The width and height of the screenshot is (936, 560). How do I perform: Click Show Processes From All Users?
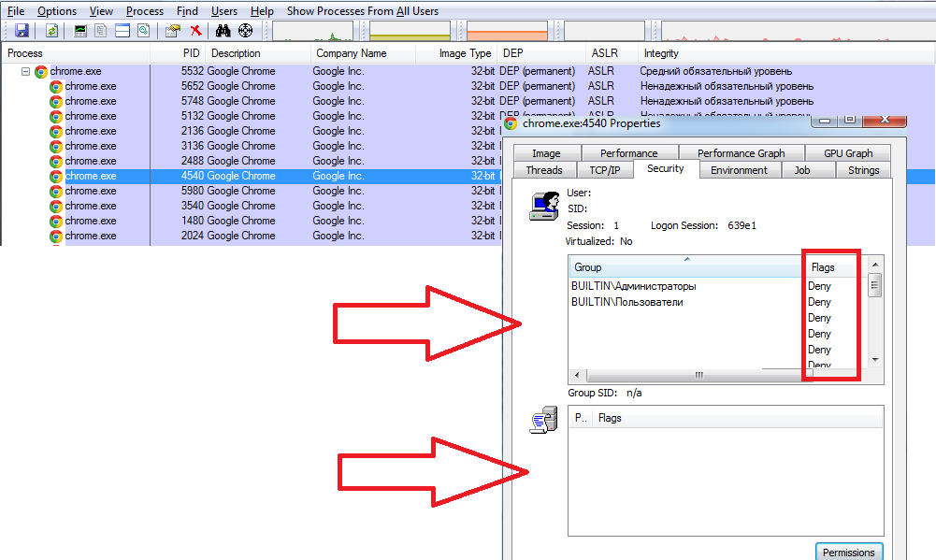pos(363,10)
